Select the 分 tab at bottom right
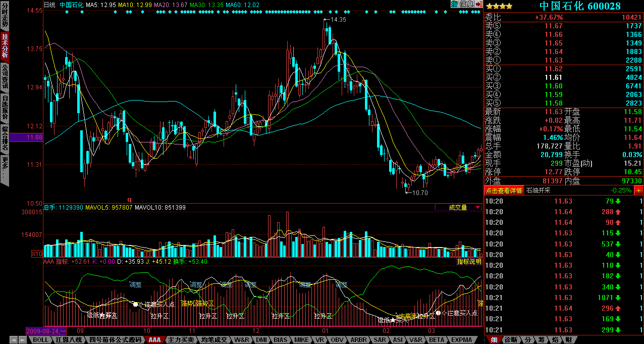Screen dimensions: 644x344 tap(527, 340)
